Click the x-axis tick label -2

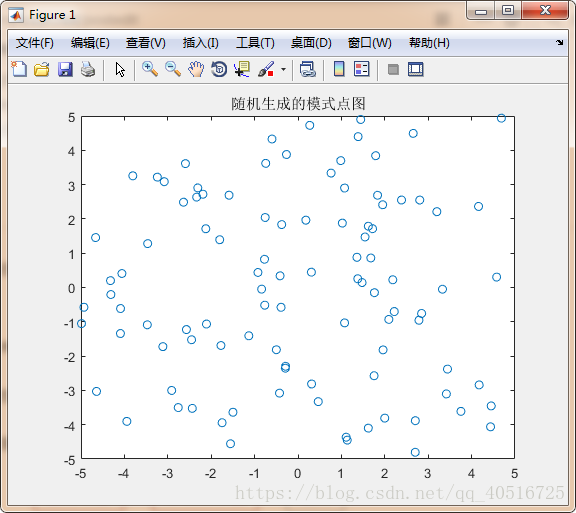tap(210, 473)
